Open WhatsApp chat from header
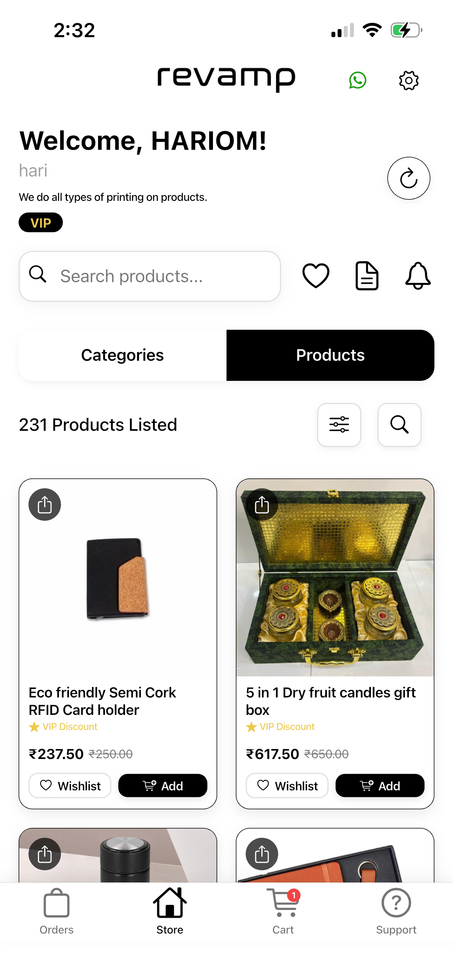The image size is (453, 980). pyautogui.click(x=357, y=80)
